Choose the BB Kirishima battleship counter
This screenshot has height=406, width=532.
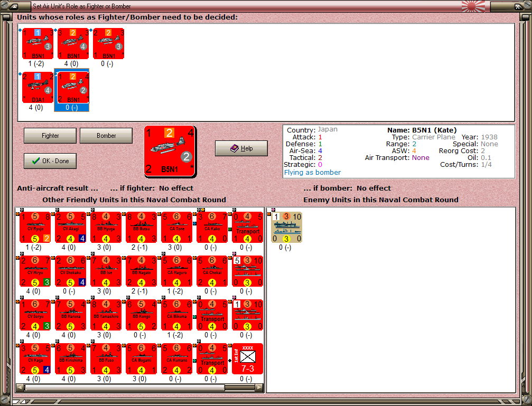[71, 358]
